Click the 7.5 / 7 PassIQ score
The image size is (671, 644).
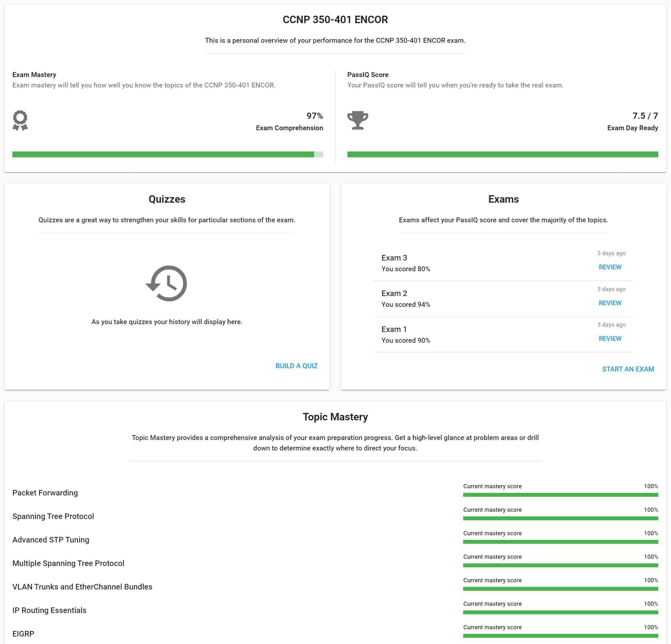click(x=645, y=116)
